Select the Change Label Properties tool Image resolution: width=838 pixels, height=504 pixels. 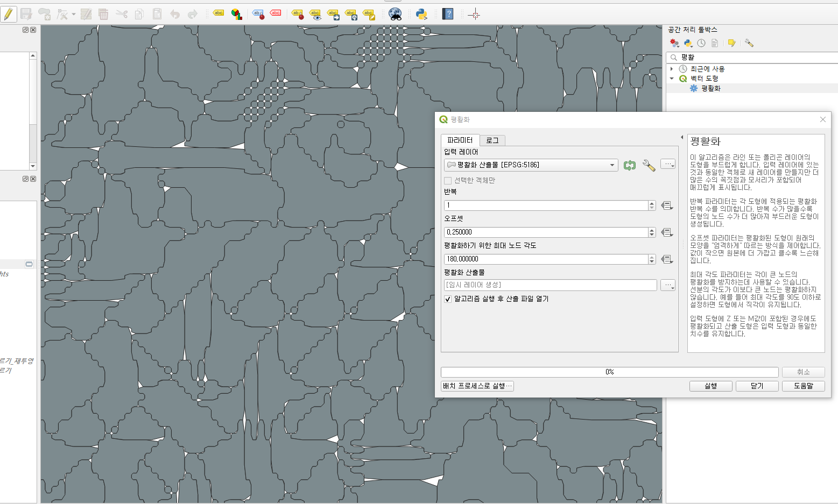(x=369, y=14)
